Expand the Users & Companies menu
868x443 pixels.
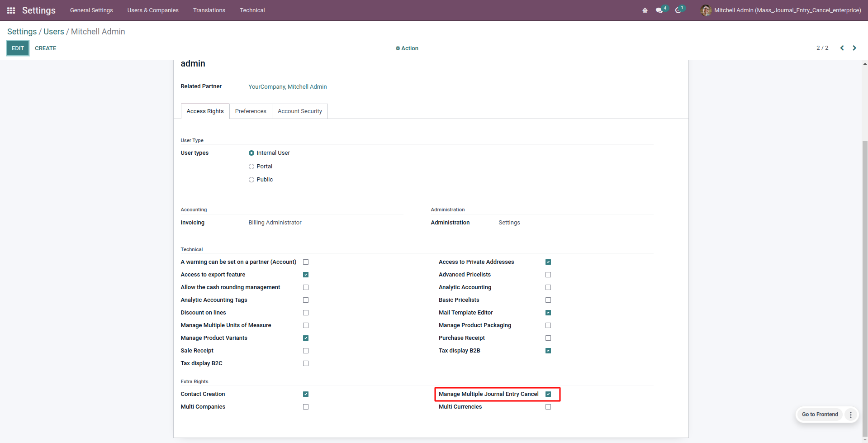tap(153, 10)
